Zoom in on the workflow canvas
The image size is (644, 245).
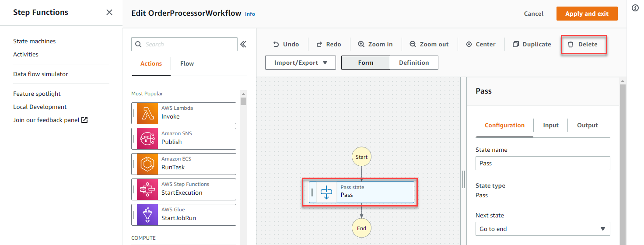(x=375, y=44)
